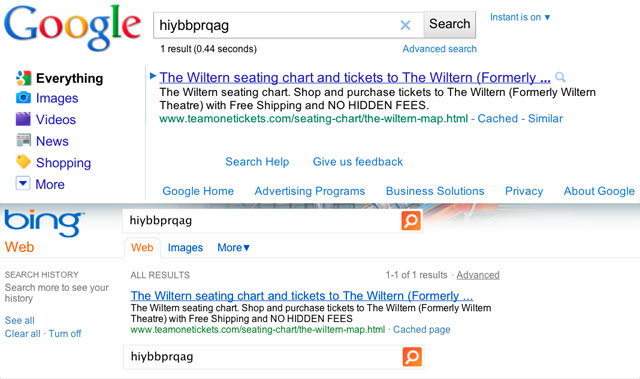This screenshot has width=640, height=379.
Task: Open Bing's More dropdown menu
Action: (x=233, y=248)
